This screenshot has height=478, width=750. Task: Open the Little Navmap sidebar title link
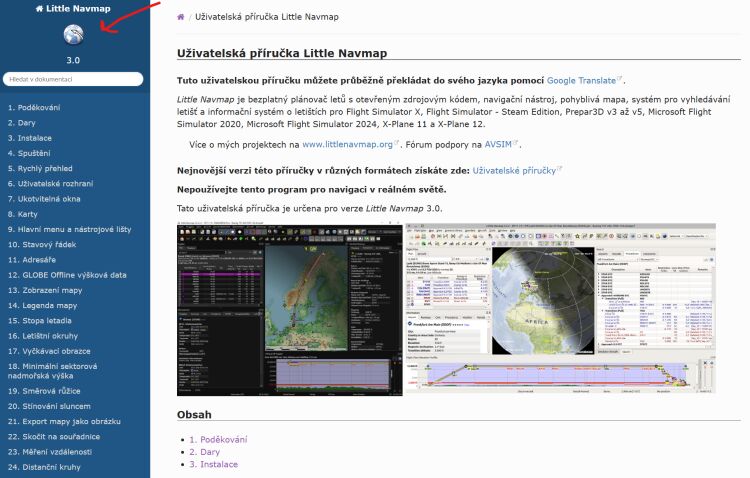tap(73, 8)
